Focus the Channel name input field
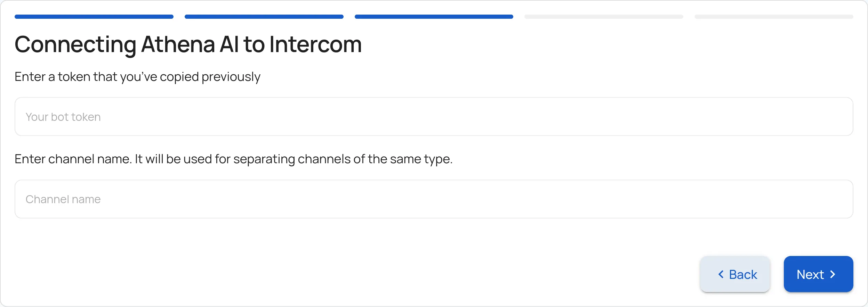 pyautogui.click(x=434, y=199)
